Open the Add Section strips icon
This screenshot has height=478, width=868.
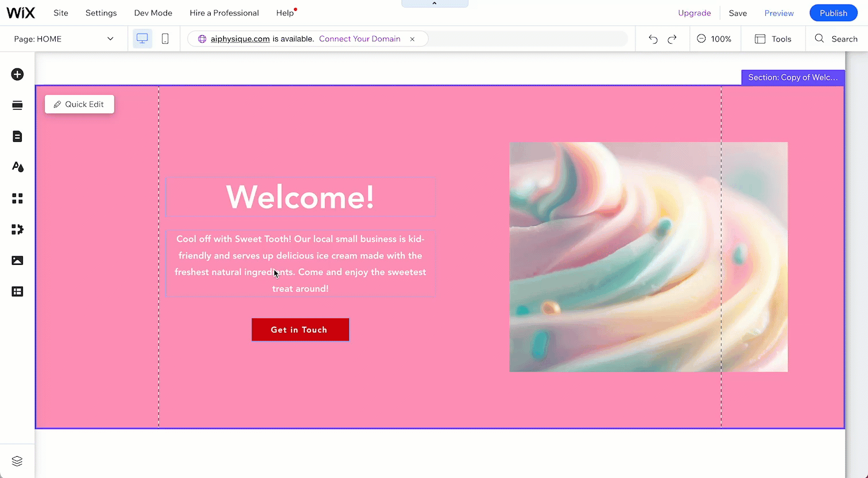(x=17, y=105)
